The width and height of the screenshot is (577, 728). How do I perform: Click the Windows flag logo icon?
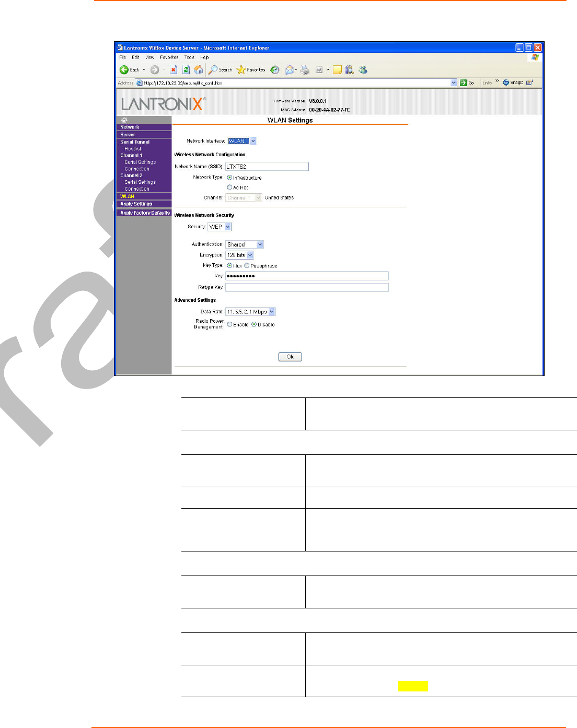pyautogui.click(x=535, y=57)
